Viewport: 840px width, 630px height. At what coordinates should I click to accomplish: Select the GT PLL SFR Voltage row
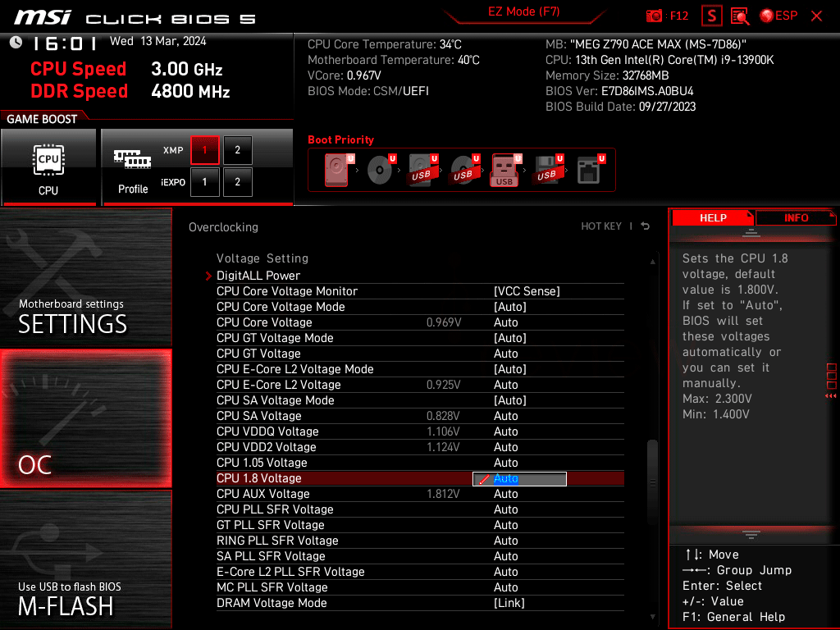coord(420,525)
